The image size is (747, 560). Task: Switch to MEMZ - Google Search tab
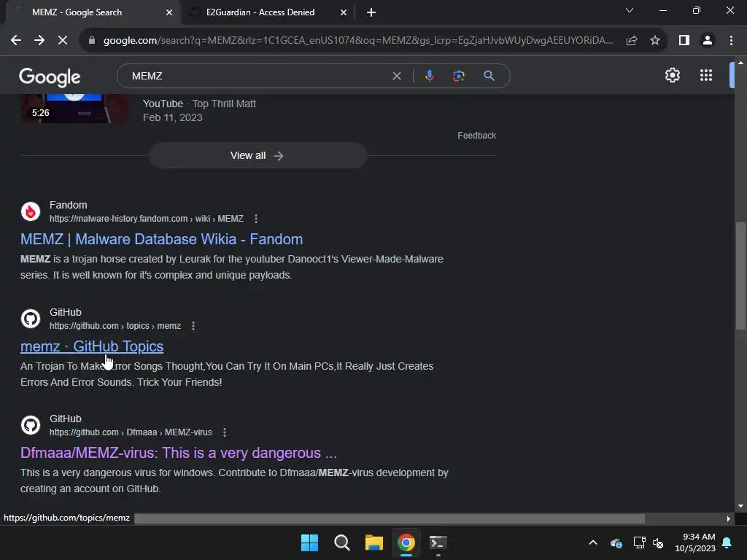(x=77, y=12)
